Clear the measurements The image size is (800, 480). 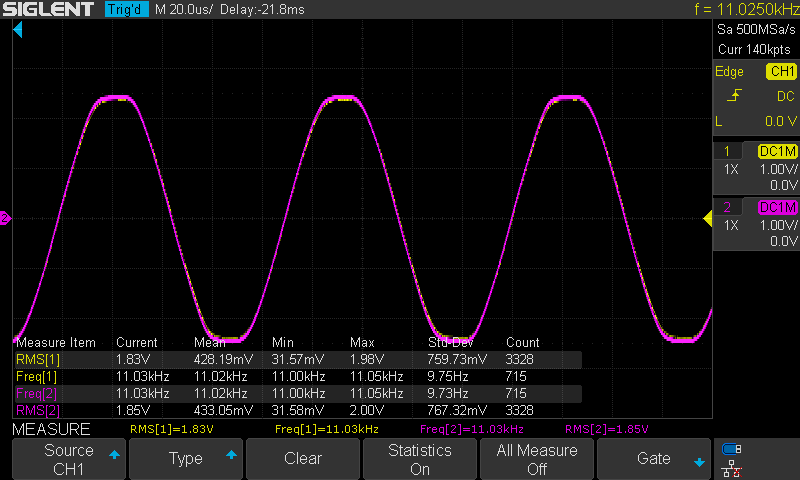click(x=303, y=459)
